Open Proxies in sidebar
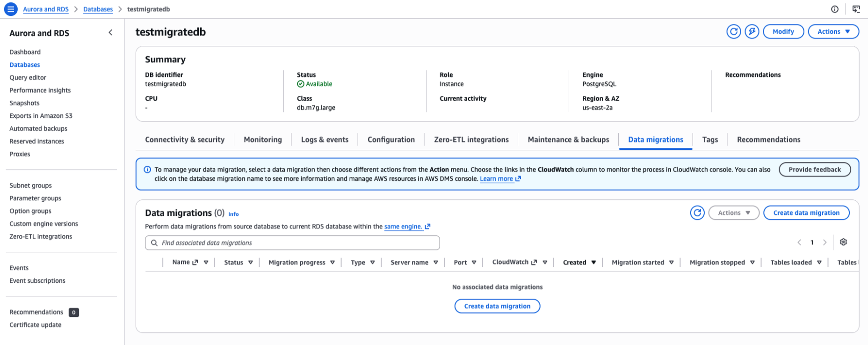The width and height of the screenshot is (868, 345). click(x=20, y=154)
